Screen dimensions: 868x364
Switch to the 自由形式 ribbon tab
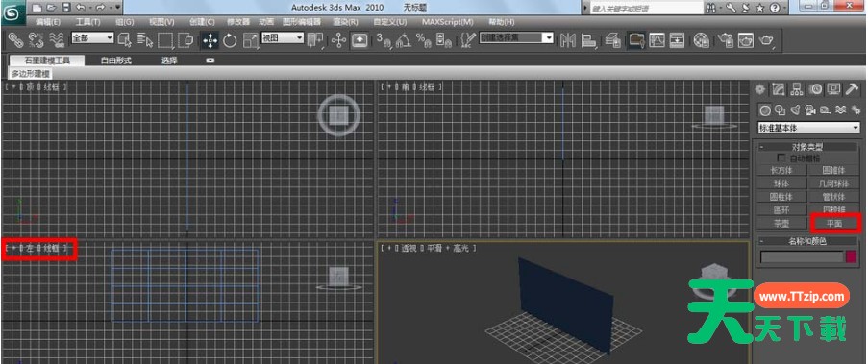(115, 61)
